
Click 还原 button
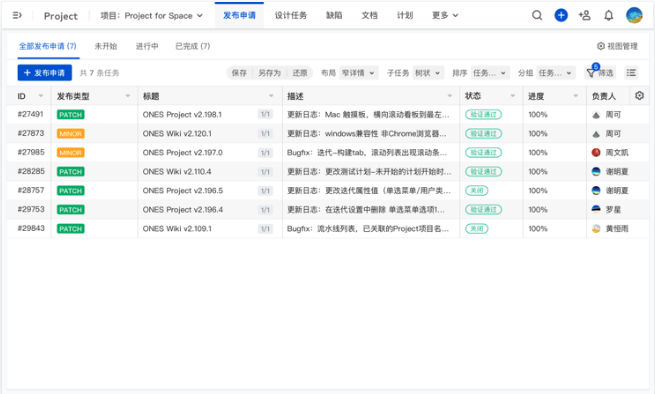300,73
